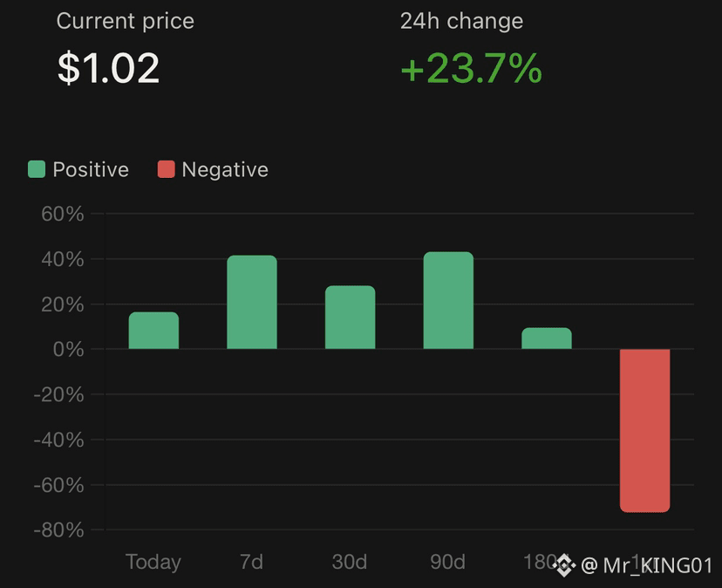Click the red Negative legend swatch
722x588 pixels.
[167, 169]
